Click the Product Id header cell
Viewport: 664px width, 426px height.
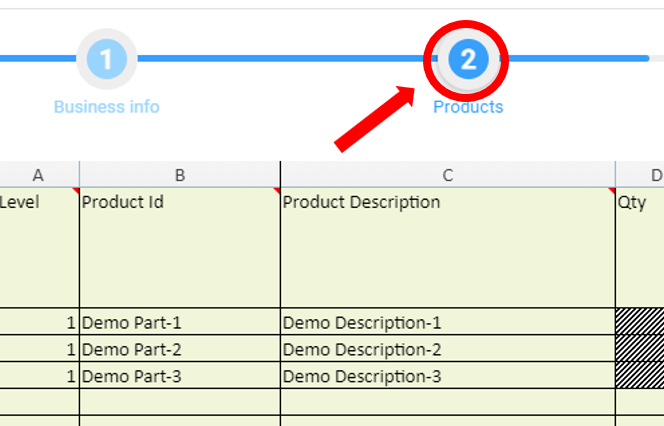pos(180,247)
